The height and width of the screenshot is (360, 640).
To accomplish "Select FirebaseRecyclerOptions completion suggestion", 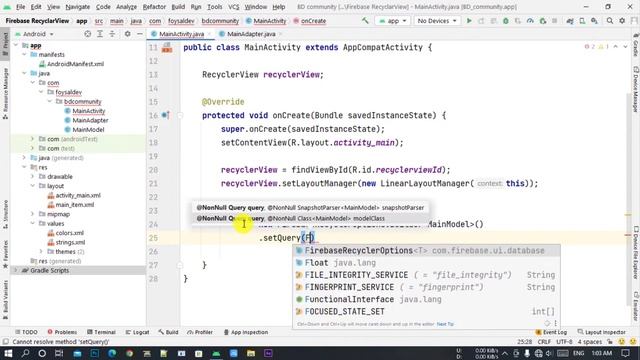I will coord(426,251).
